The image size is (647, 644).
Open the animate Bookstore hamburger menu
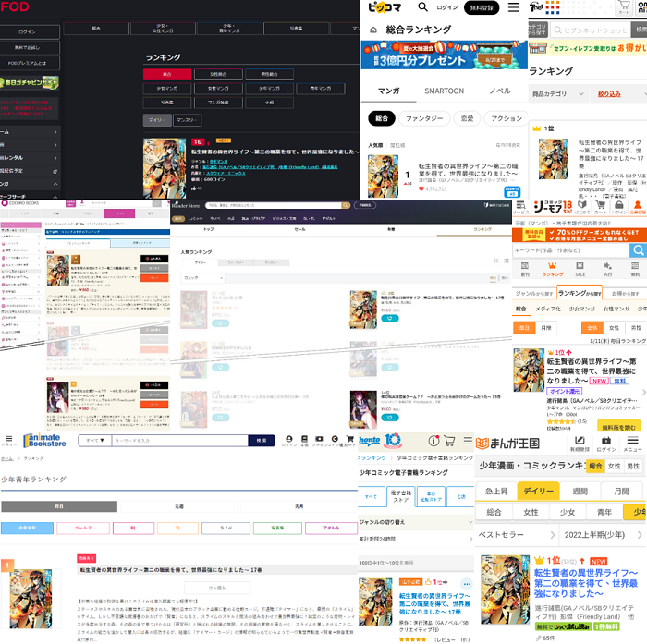click(x=8, y=441)
